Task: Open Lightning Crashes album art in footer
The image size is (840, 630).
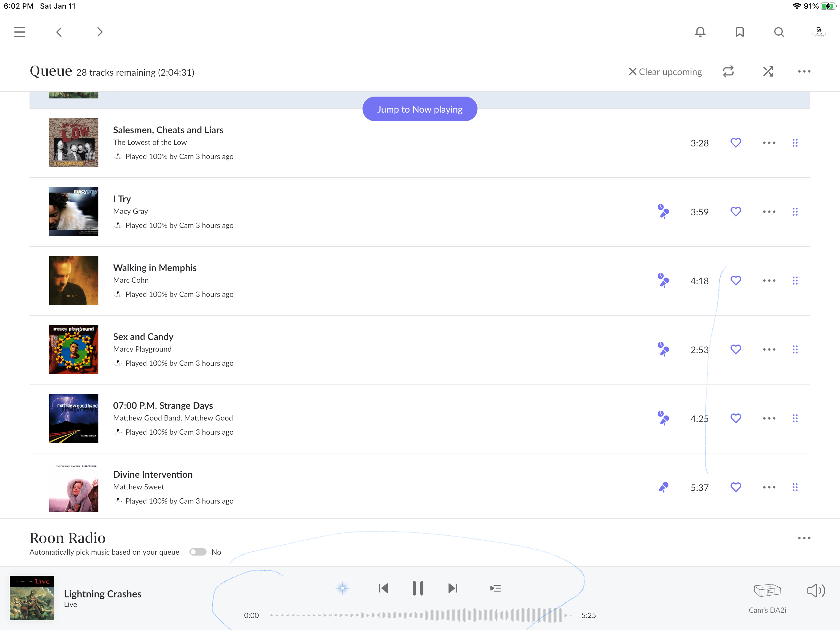Action: pos(32,598)
